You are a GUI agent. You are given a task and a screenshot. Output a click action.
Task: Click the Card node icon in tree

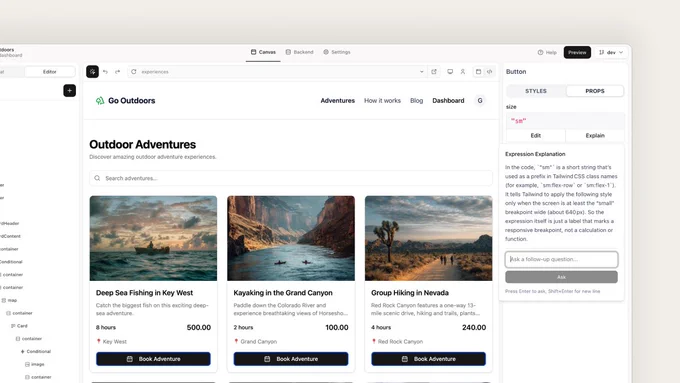pyautogui.click(x=13, y=326)
